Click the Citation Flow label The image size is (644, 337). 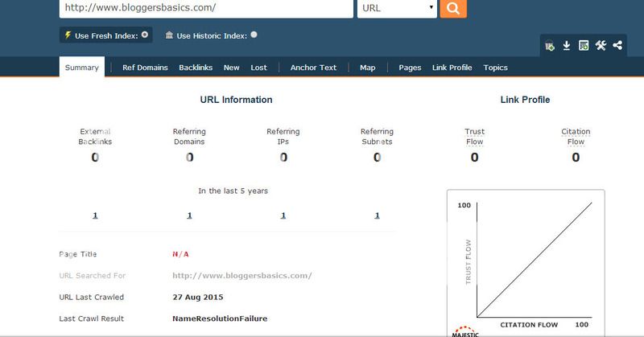pos(576,136)
